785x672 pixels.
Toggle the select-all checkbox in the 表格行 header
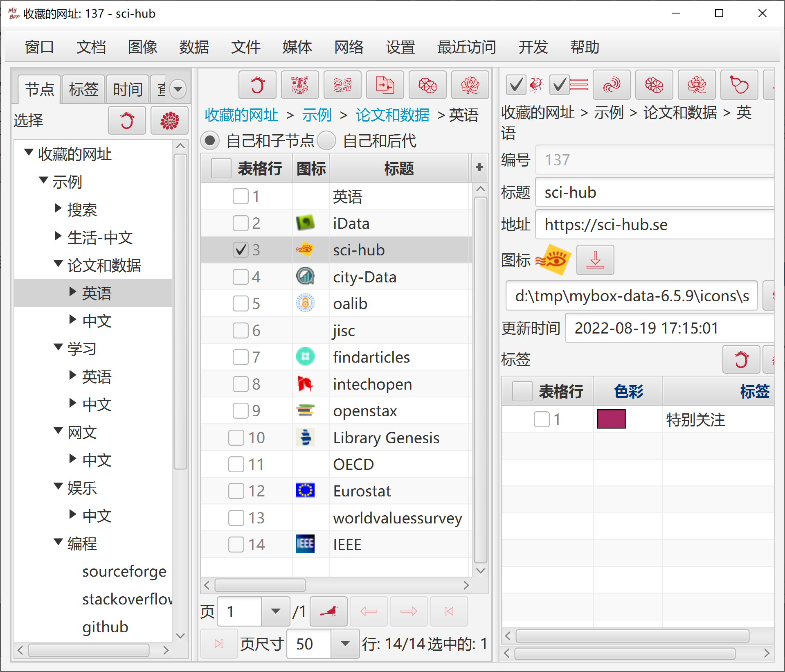(221, 168)
